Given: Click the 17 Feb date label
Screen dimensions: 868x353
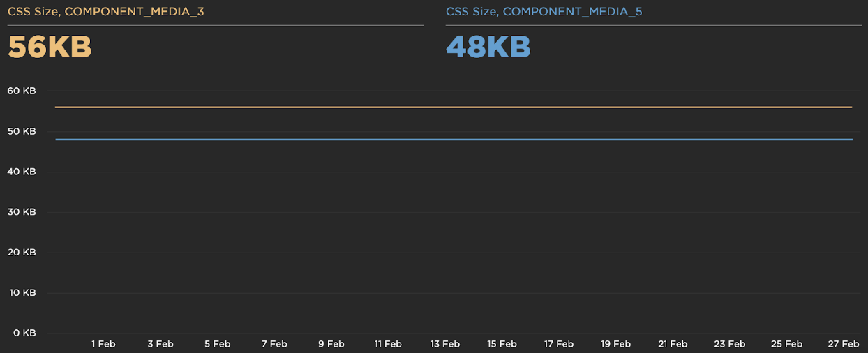Looking at the screenshot, I should (x=559, y=344).
